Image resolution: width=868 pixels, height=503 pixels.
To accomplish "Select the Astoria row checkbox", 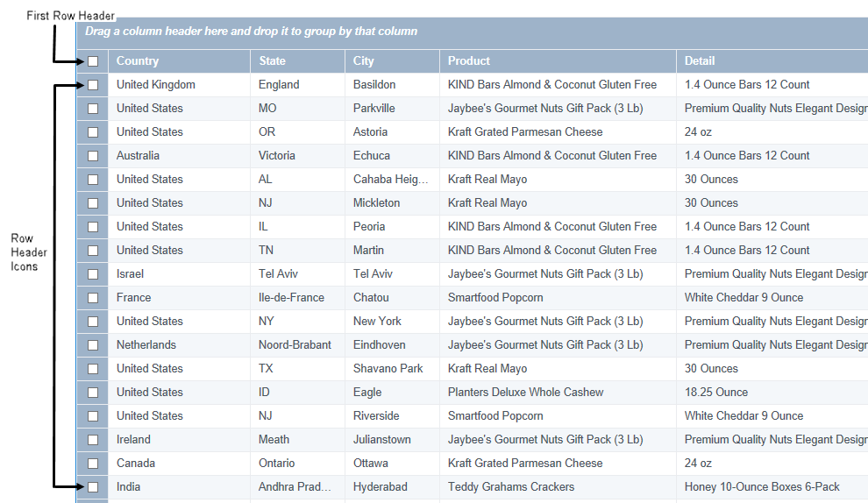I will tap(93, 132).
